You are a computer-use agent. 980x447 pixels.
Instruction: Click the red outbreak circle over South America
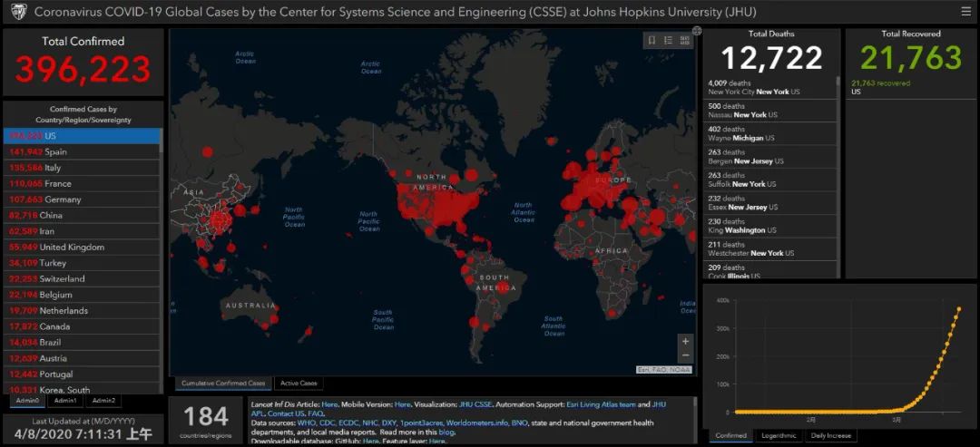coord(502,287)
